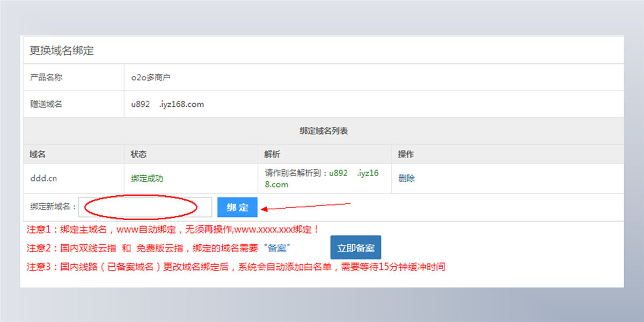Click the 绑定 (Bind) button
This screenshot has width=644, height=322.
[237, 207]
